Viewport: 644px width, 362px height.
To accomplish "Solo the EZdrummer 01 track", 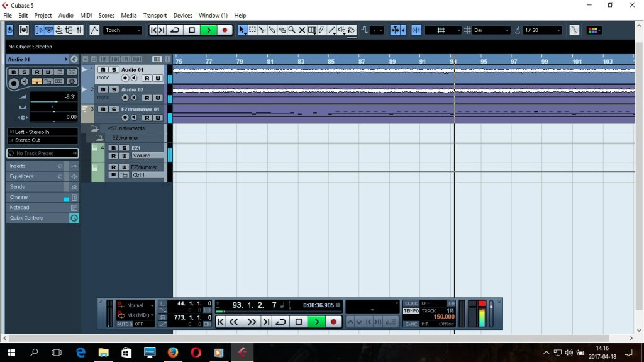I will (x=114, y=109).
